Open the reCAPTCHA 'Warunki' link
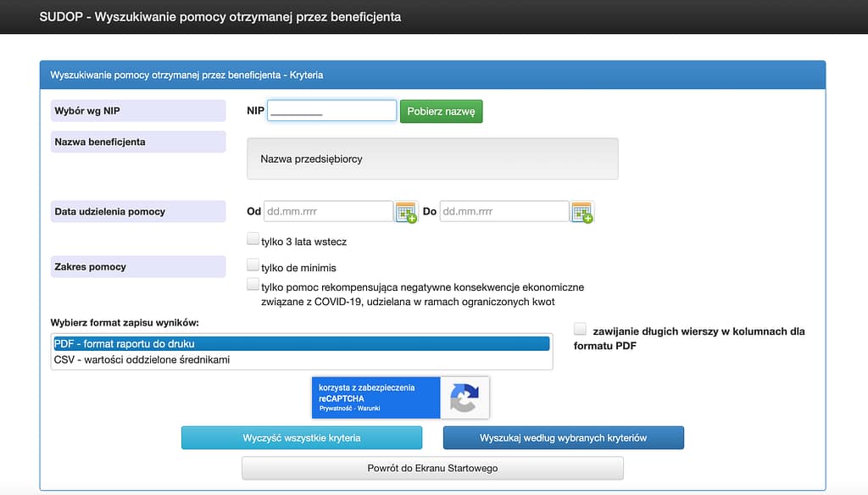Image resolution: width=868 pixels, height=495 pixels. (x=369, y=409)
